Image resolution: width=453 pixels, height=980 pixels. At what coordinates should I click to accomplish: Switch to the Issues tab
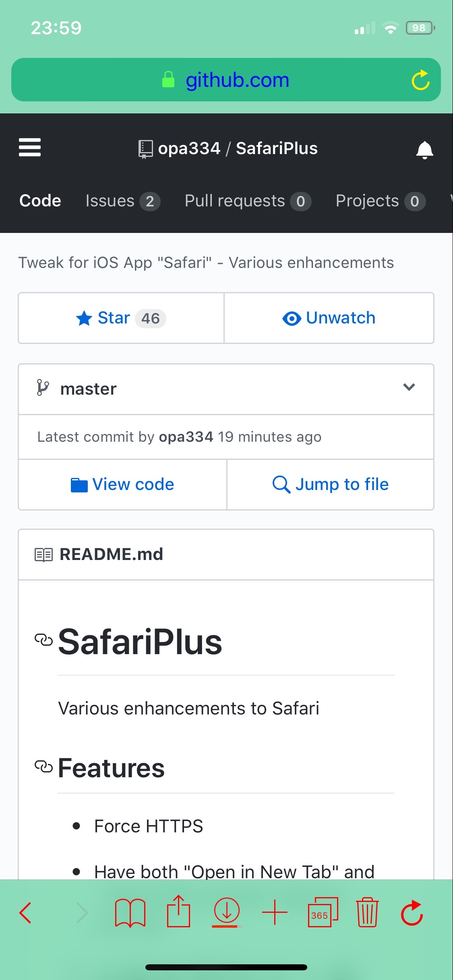click(123, 201)
